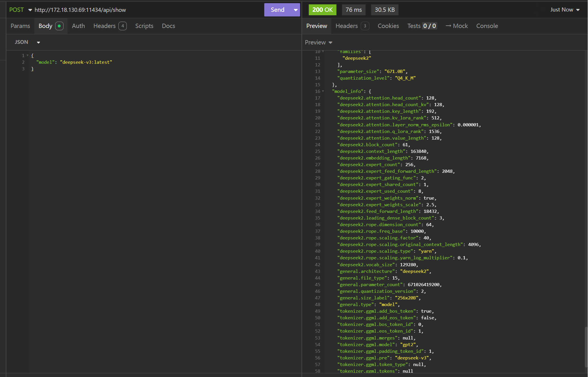588x377 pixels.
Task: Click the "general.architecture" key
Action: click(366, 271)
